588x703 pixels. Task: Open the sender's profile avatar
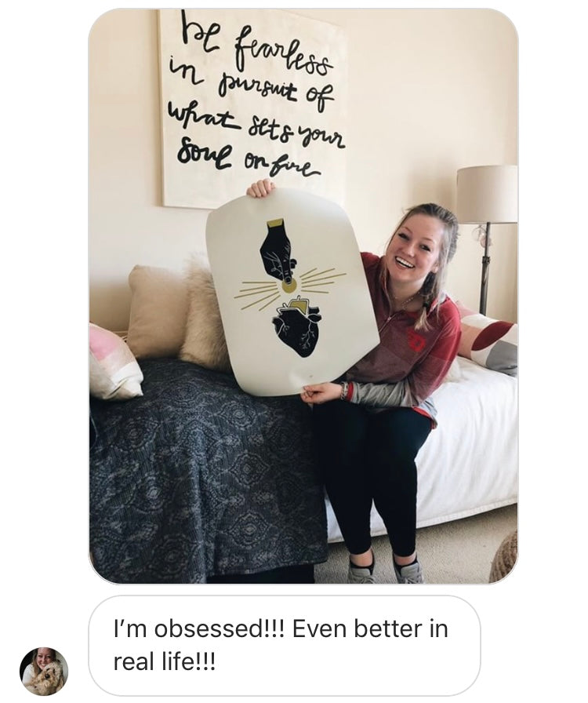(x=44, y=671)
